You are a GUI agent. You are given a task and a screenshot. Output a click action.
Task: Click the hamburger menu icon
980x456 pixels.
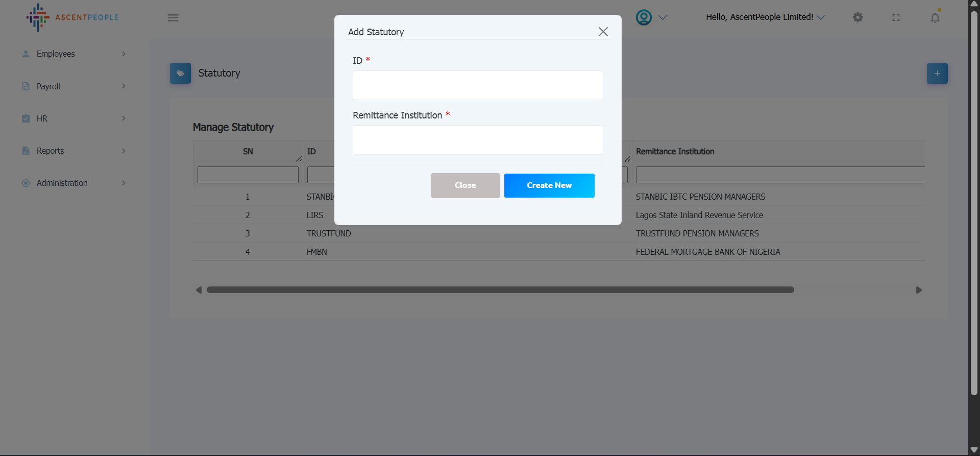pos(173,18)
